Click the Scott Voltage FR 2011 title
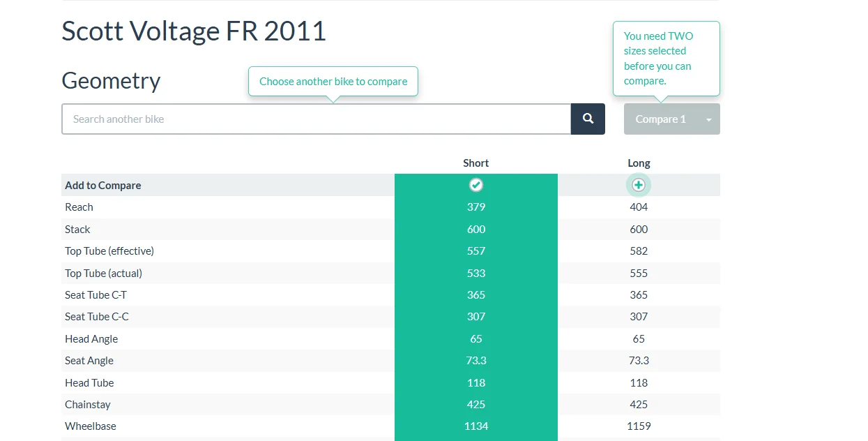 [x=194, y=31]
